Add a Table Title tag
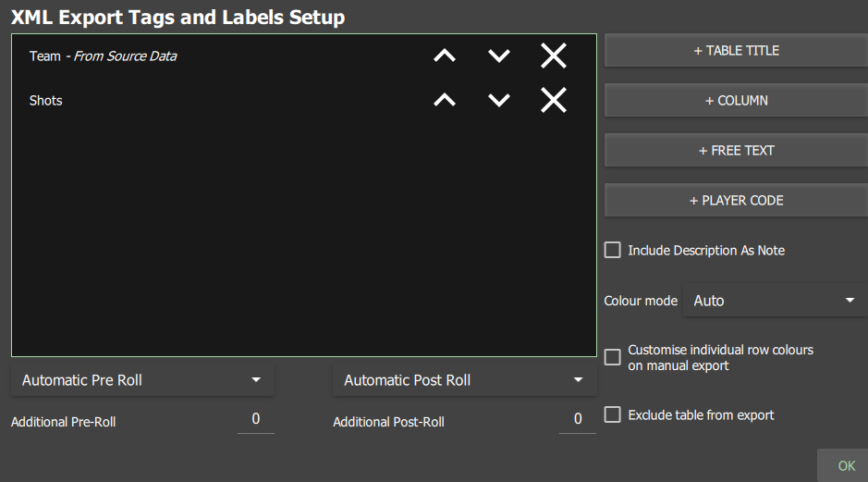The image size is (868, 482). 736,50
